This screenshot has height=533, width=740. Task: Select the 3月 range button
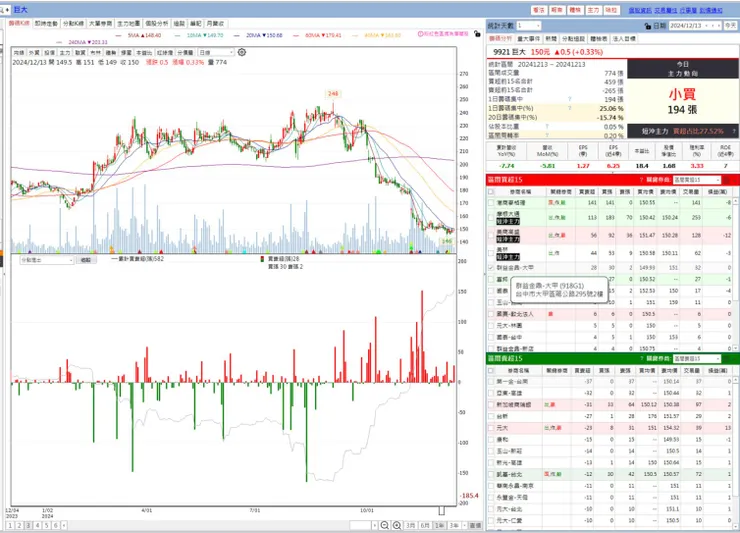point(411,525)
